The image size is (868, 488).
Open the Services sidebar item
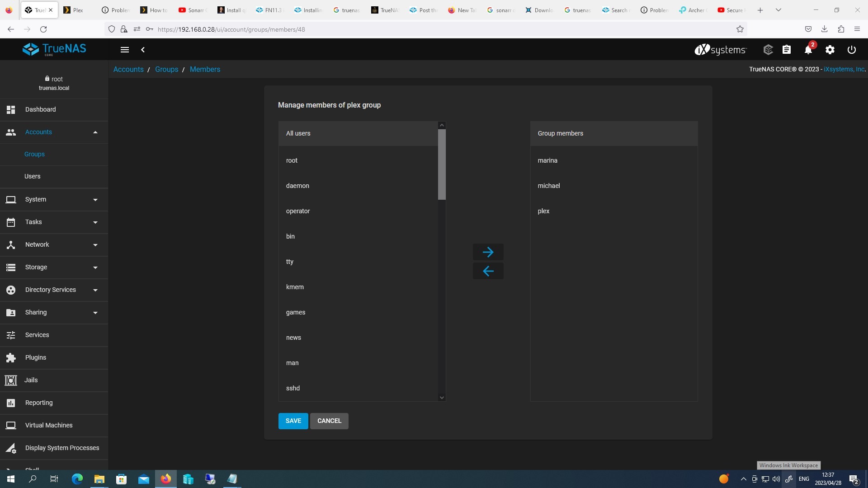[x=54, y=335]
